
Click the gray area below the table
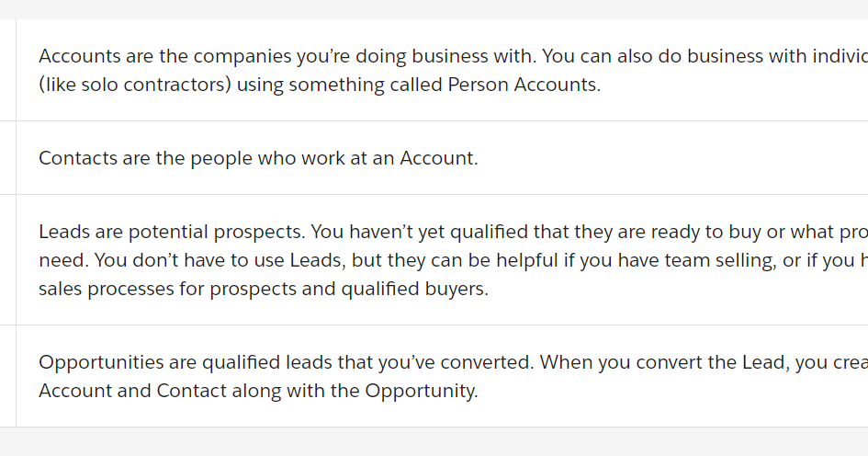434,441
